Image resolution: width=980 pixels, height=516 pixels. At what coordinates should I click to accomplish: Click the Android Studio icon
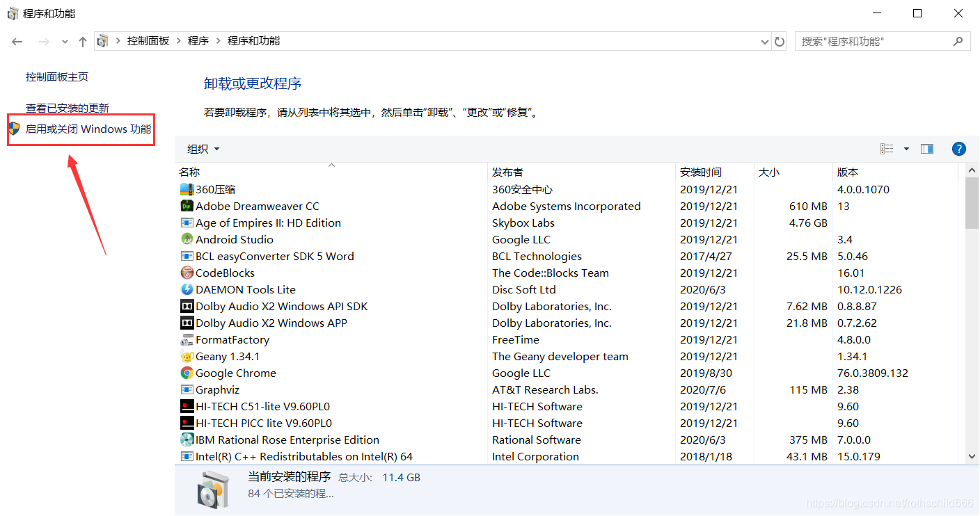[x=187, y=239]
